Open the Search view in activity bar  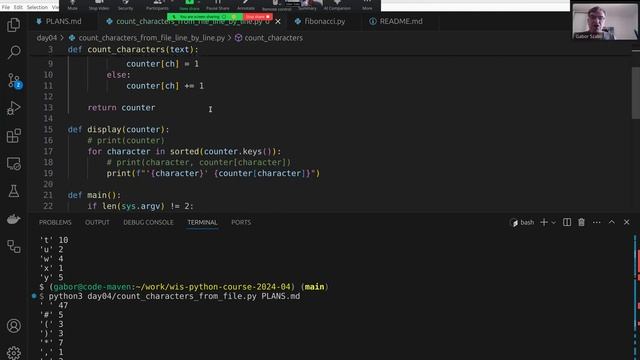pyautogui.click(x=13, y=52)
